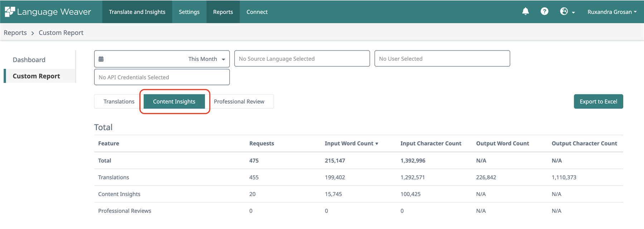Click the Total heading above the table
Viewport: 644px width, 229px height.
point(103,127)
